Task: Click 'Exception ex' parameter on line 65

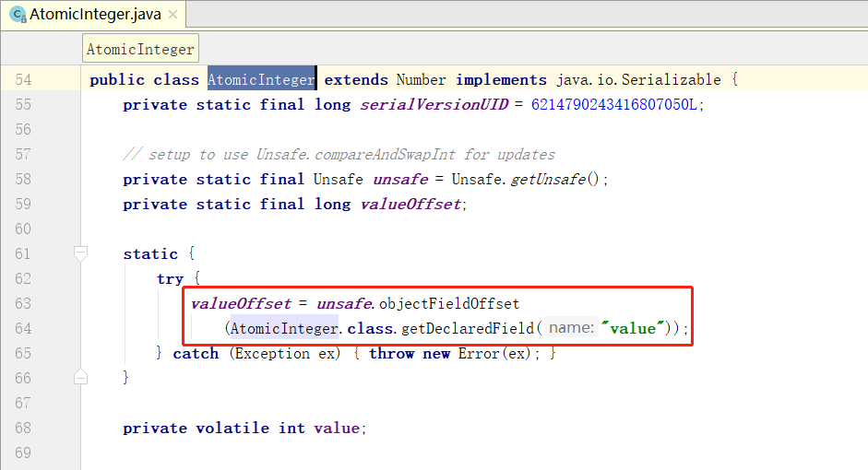Action: (284, 353)
